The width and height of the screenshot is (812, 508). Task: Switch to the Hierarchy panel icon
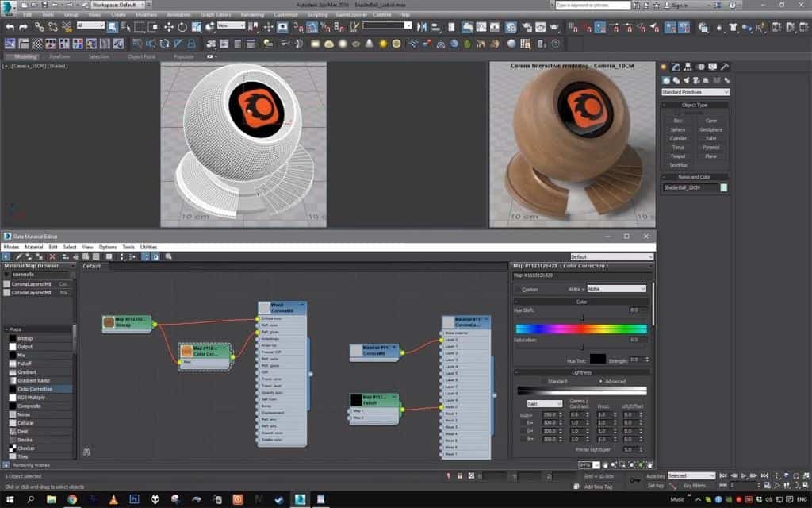click(688, 66)
